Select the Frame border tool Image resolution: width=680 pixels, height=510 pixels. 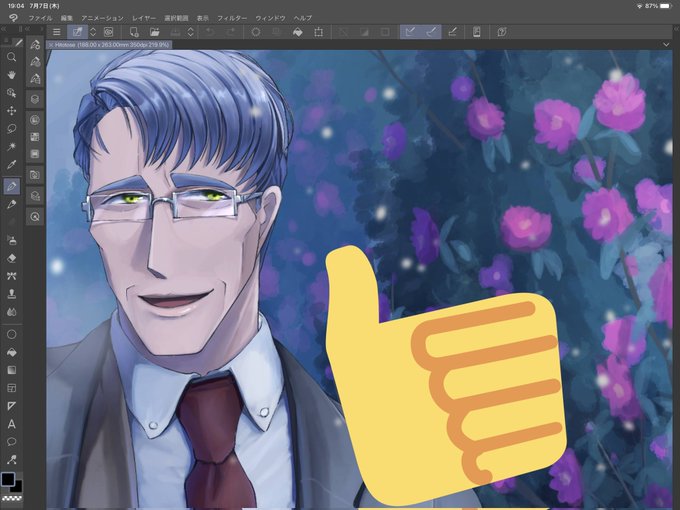coord(11,388)
